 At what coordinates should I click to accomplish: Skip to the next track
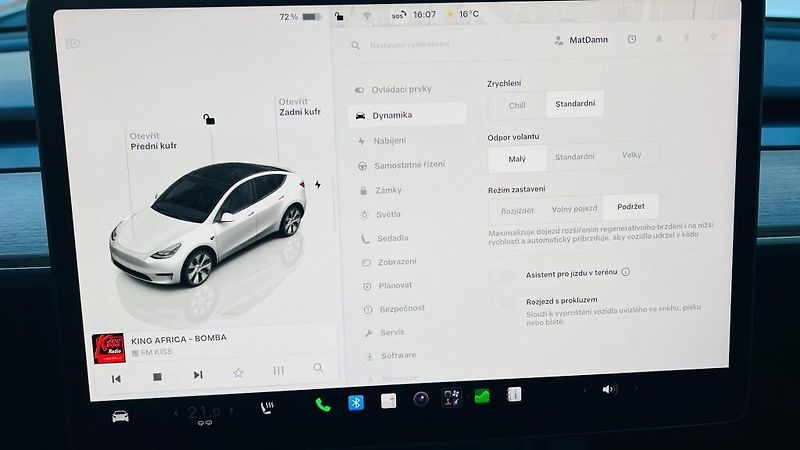tap(198, 375)
